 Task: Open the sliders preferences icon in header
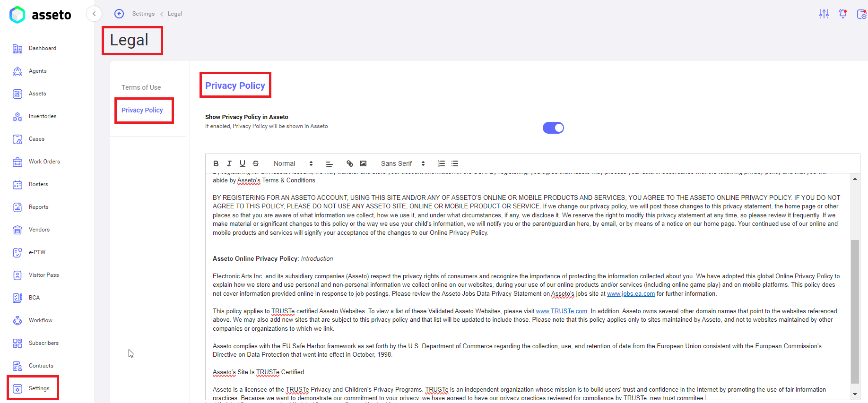coord(824,14)
